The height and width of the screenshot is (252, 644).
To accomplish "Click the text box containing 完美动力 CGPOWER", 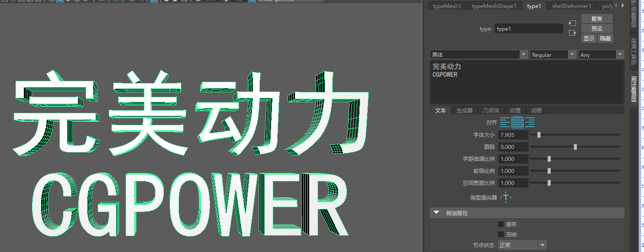I will (x=527, y=82).
